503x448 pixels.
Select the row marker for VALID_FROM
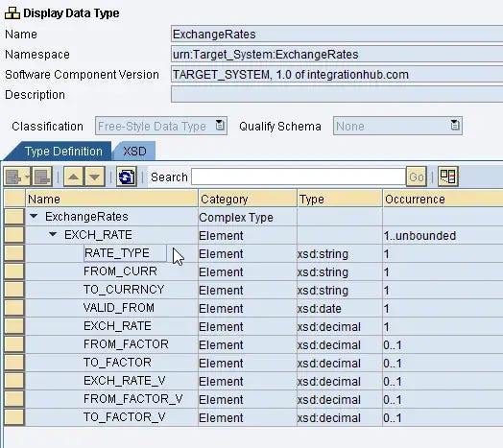[14, 308]
